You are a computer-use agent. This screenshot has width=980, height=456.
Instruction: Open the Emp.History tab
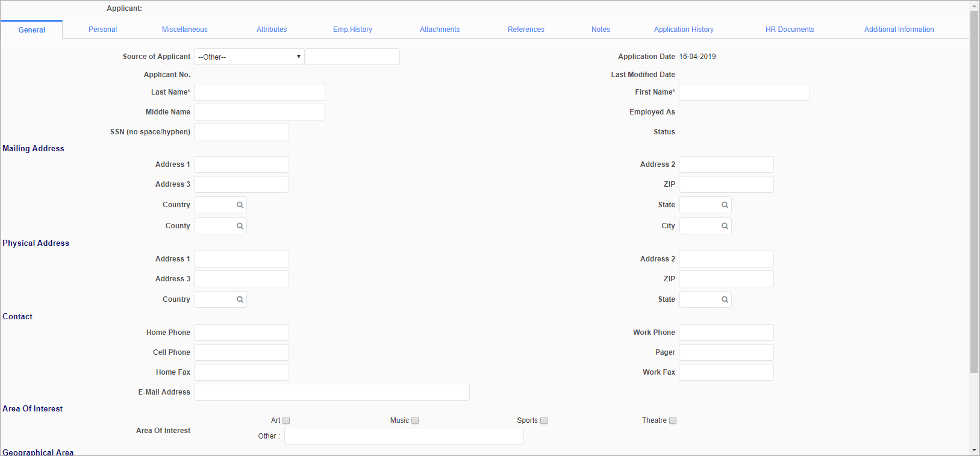(x=352, y=30)
